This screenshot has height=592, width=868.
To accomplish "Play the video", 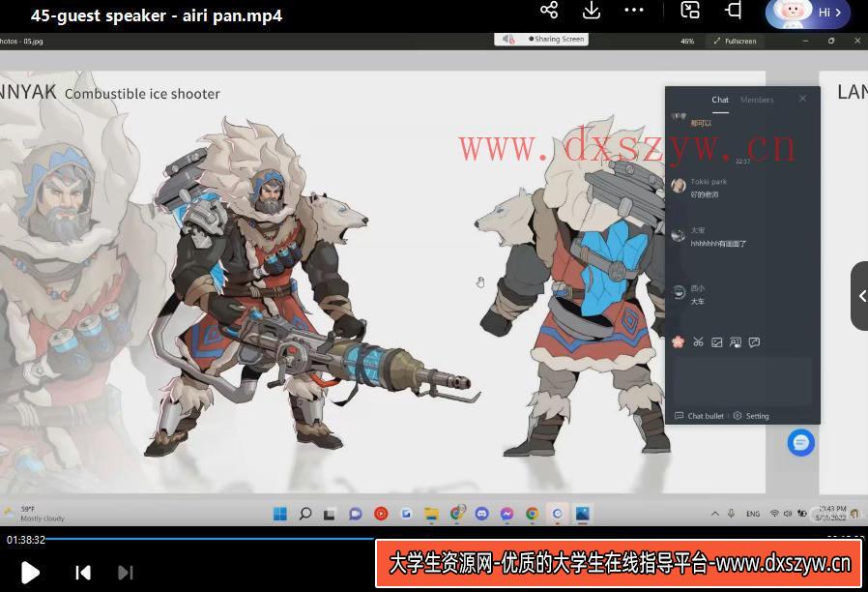I will 30,572.
